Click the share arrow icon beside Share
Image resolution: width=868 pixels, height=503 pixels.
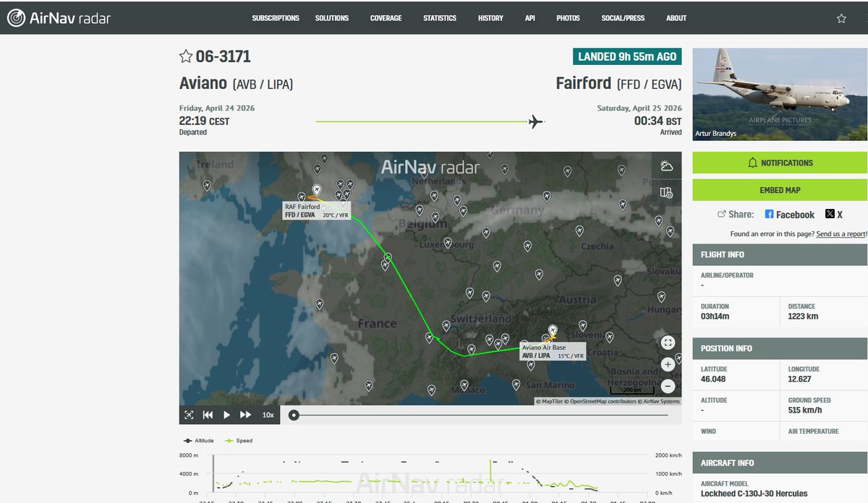tap(721, 215)
